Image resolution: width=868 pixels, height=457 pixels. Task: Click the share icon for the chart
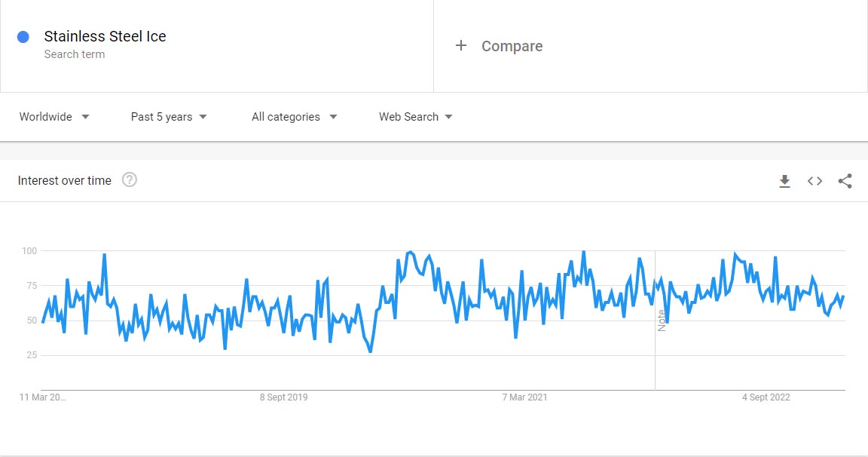[845, 181]
